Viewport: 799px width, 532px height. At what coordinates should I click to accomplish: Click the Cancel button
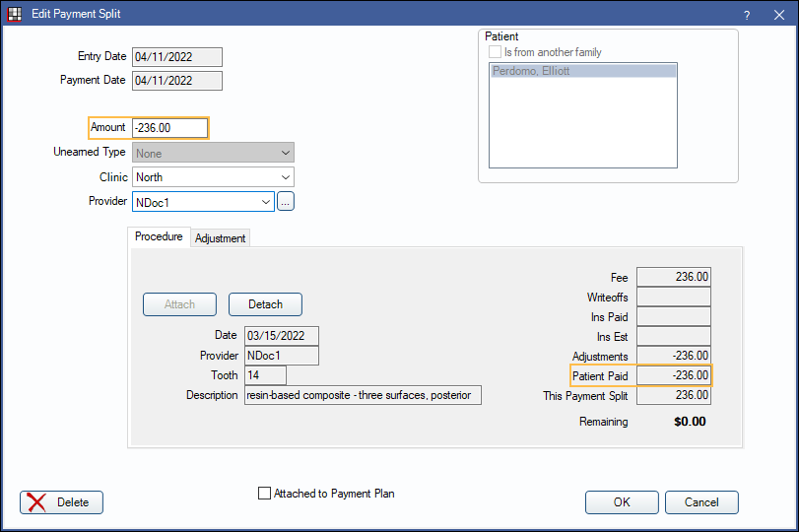(699, 502)
